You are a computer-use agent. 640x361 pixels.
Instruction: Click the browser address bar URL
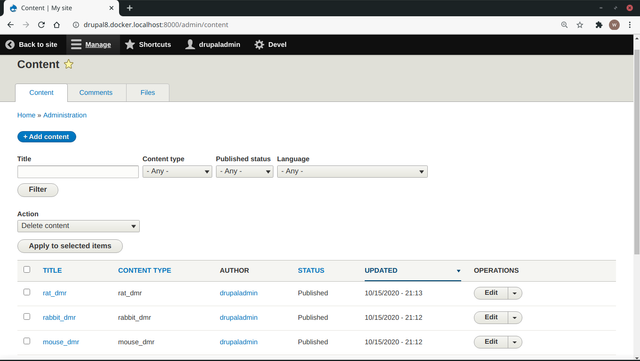coord(156,25)
